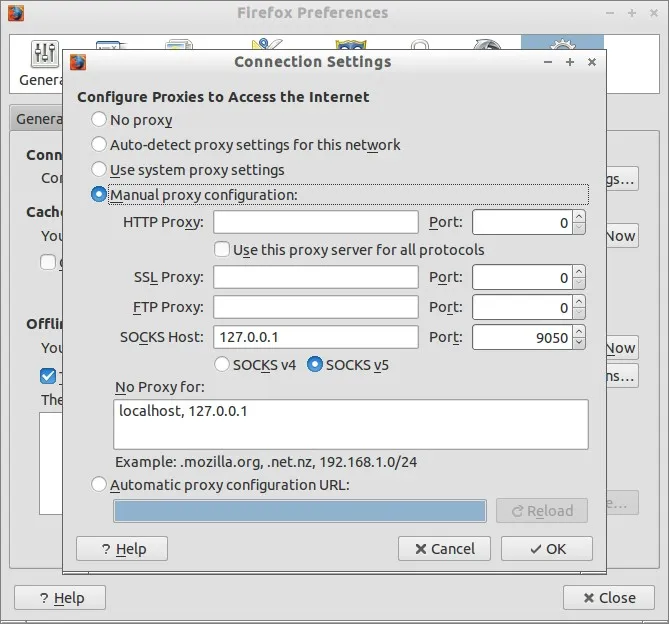Click the FTP Proxy port field

tap(522, 308)
